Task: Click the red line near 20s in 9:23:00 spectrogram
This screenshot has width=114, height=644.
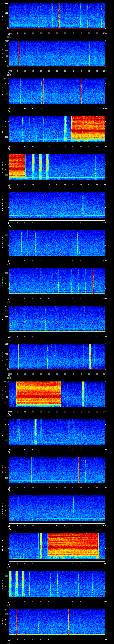Action: pos(41,280)
